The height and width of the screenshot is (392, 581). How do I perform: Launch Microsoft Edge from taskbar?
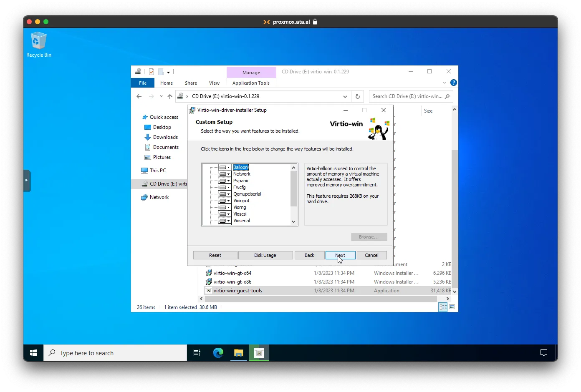[218, 353]
